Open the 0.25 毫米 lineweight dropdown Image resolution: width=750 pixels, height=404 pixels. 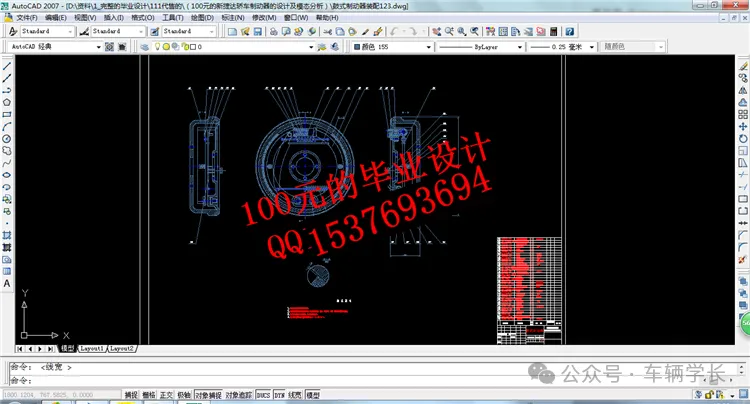click(592, 47)
